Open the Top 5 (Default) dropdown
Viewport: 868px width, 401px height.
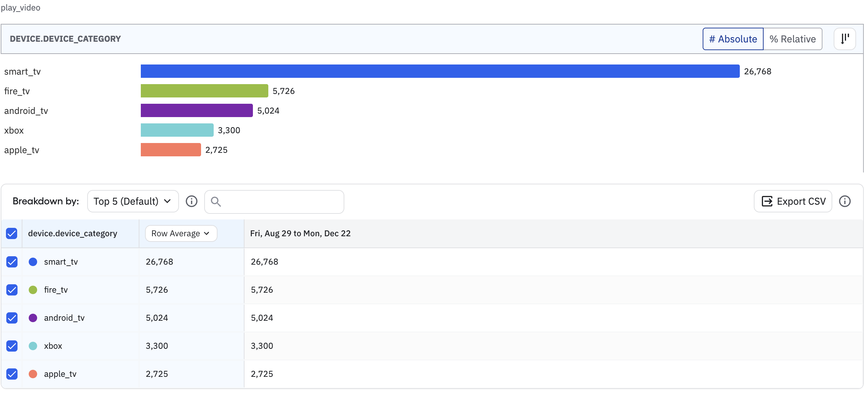pos(133,201)
